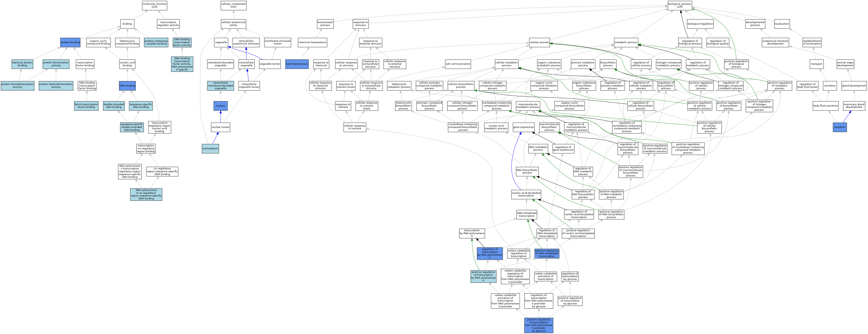Click the 'DNA-templated transcription' node
868x334 pixels.
pos(527,214)
